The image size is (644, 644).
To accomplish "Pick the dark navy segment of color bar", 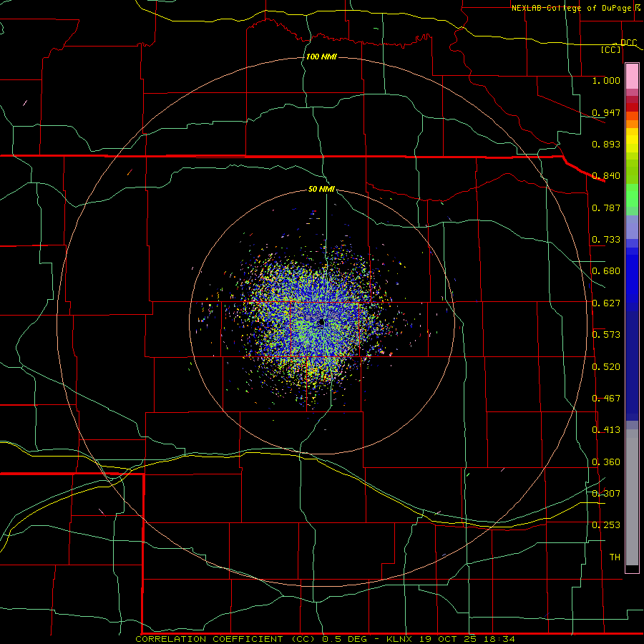I will click(x=632, y=366).
